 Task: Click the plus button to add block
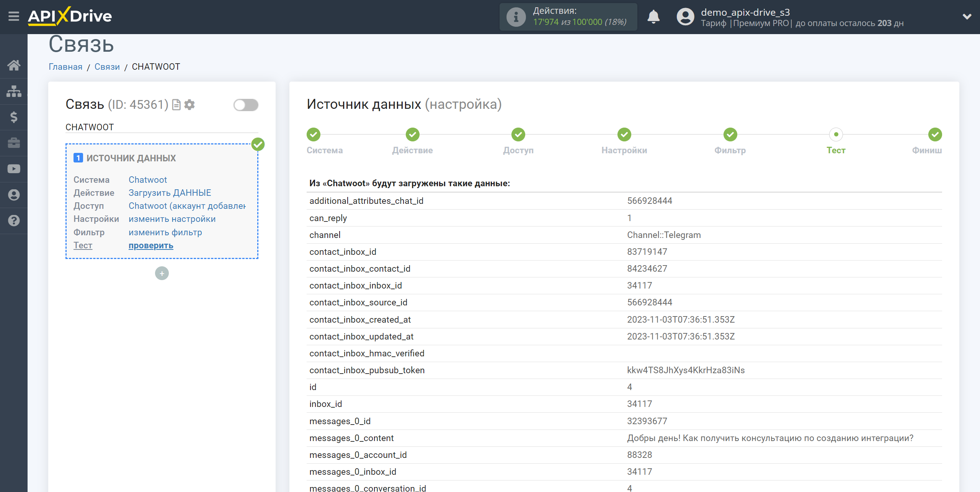click(162, 273)
